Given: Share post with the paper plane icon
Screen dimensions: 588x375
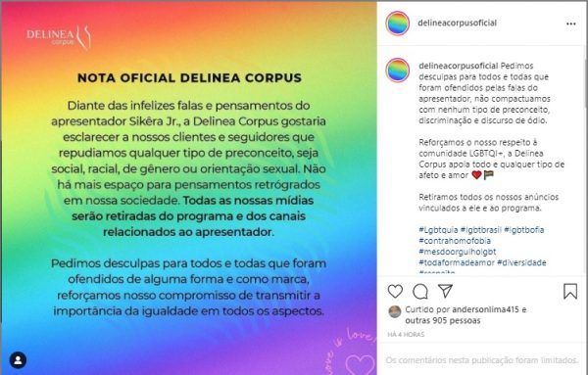Looking at the screenshot, I should (x=445, y=291).
